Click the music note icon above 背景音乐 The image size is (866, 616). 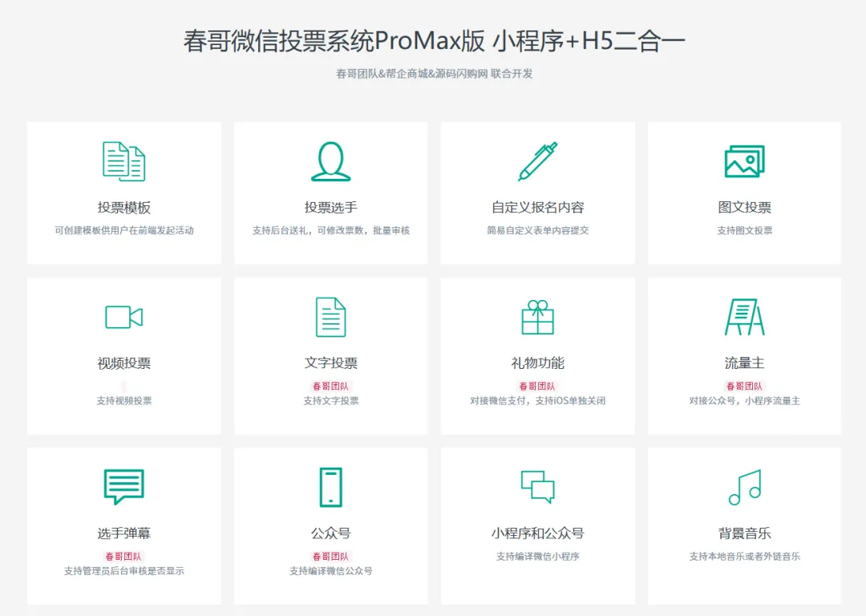[744, 487]
